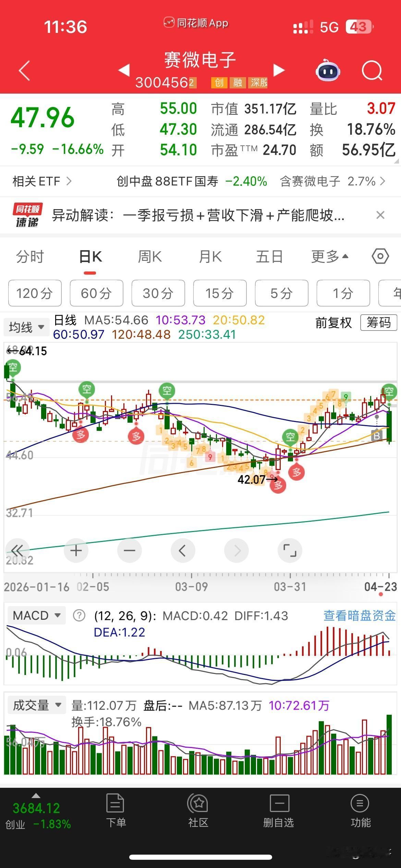Switch to the previous stock with left triangle
This screenshot has width=401, height=868.
click(124, 70)
